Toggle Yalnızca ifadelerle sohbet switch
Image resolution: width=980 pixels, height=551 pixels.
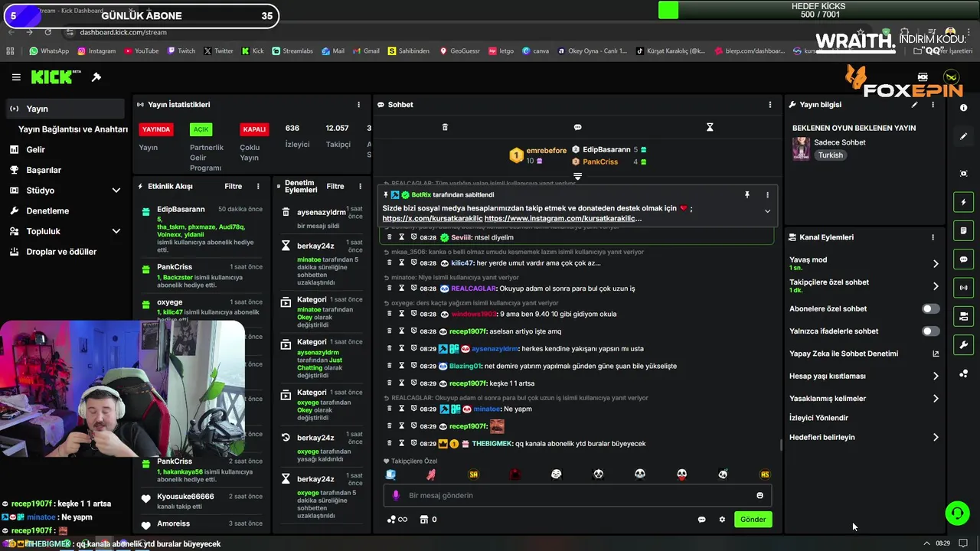[930, 331]
